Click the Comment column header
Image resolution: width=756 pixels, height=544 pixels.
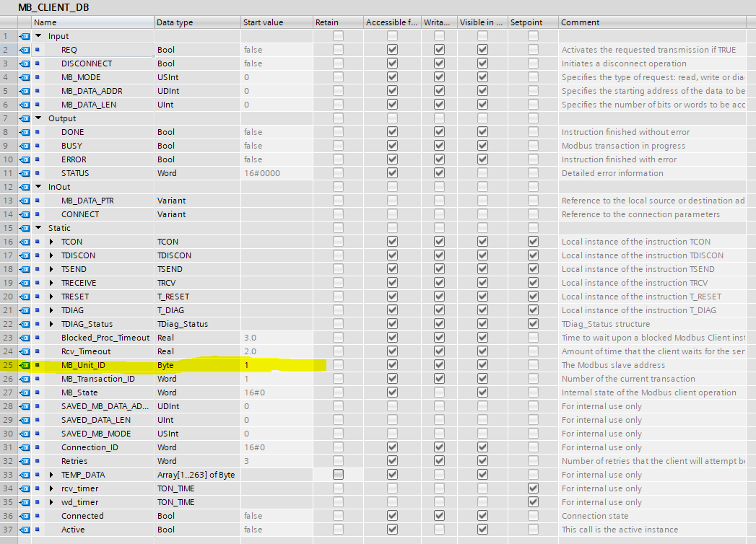[x=653, y=22]
